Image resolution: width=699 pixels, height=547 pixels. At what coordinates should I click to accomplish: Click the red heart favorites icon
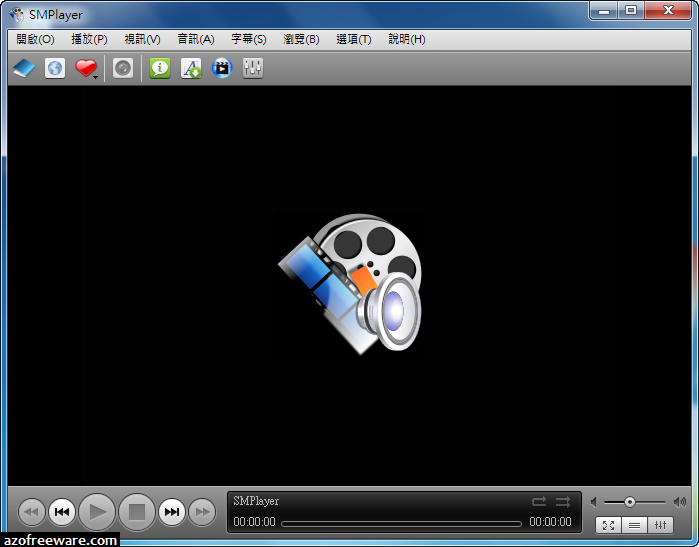(x=85, y=68)
